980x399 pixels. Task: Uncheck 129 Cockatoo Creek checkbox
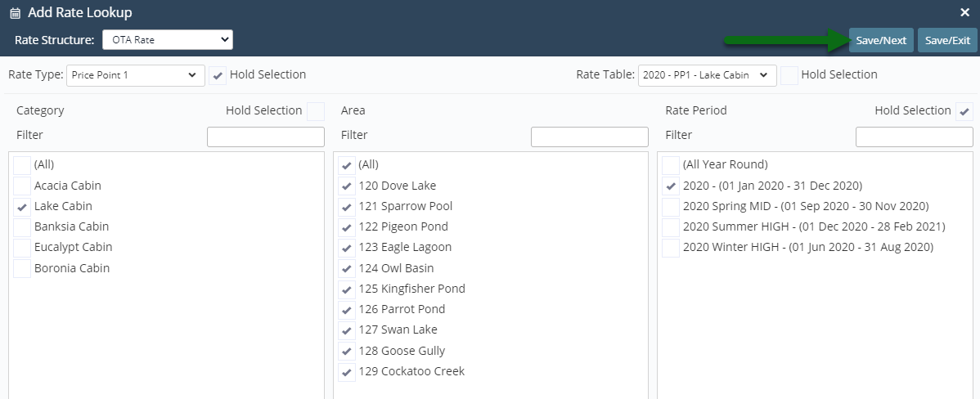(x=346, y=372)
